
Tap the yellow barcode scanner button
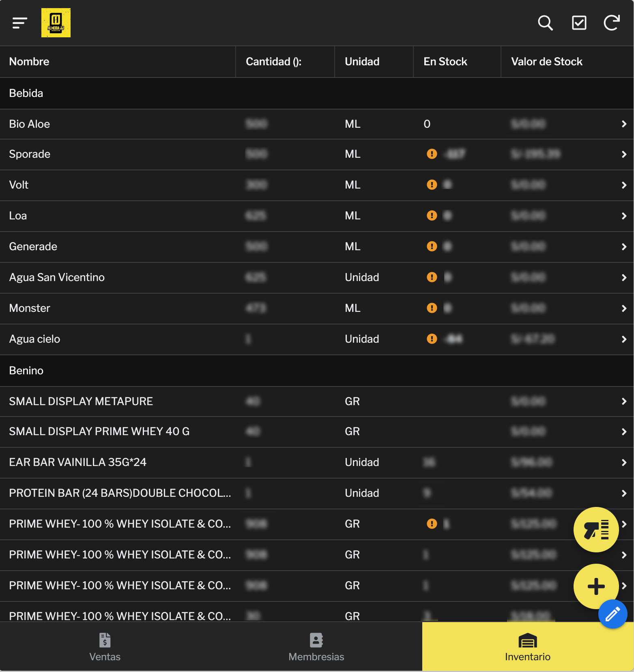pyautogui.click(x=596, y=529)
